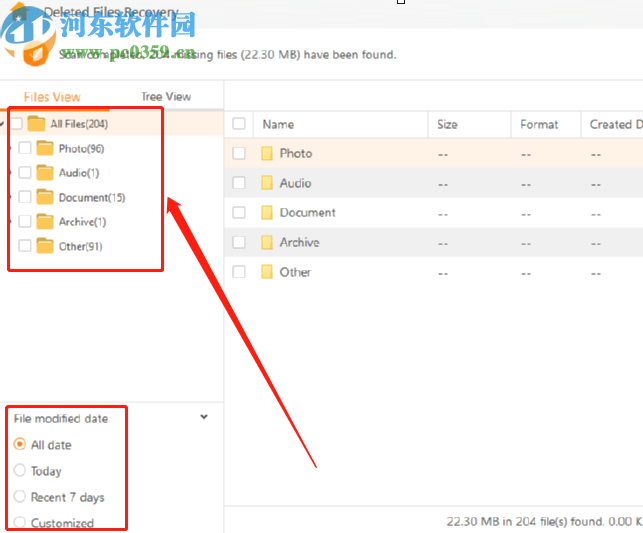The image size is (643, 533).
Task: Expand the Photo(96) tree arrow
Action: [x=11, y=148]
